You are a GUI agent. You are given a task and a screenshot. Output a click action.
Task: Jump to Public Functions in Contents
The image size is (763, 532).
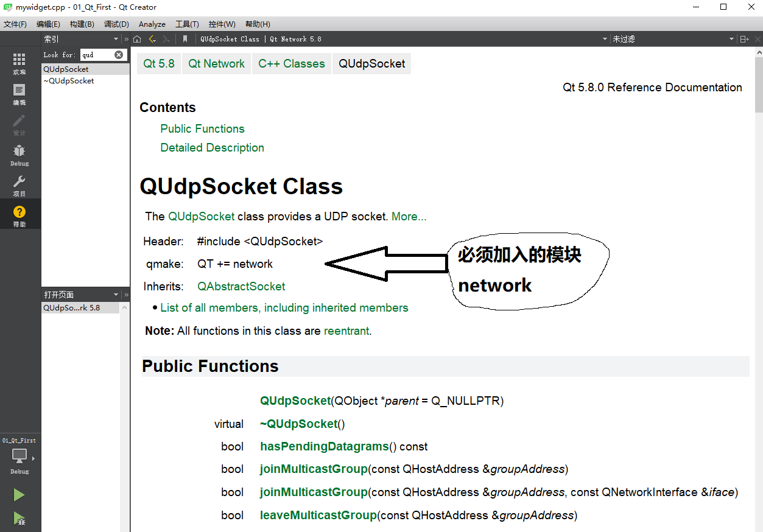pos(202,129)
